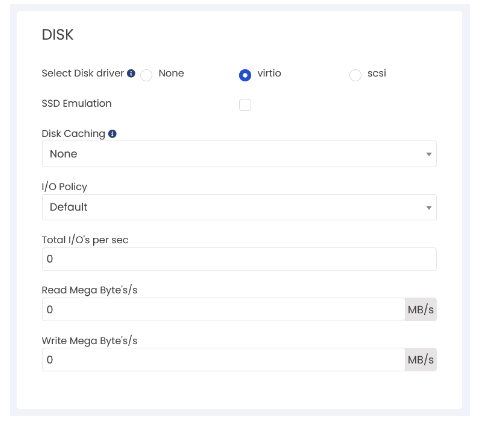Click the DISK section heading
The width and height of the screenshot is (488, 425).
(57, 35)
